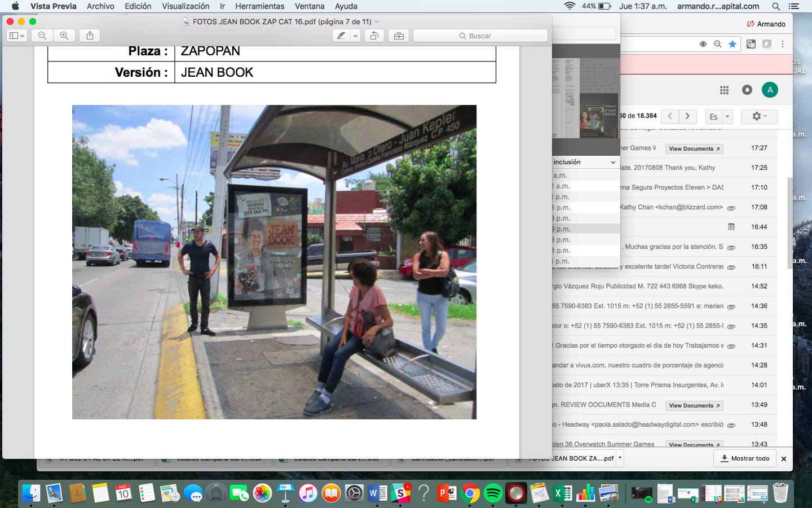This screenshot has height=508, width=812.
Task: Select the highlight pen tool
Action: [341, 36]
